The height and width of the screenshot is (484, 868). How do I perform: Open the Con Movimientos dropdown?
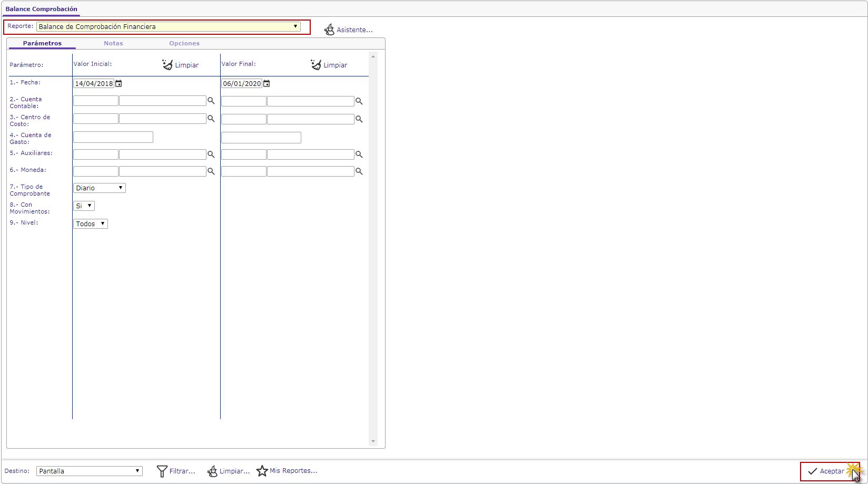84,206
